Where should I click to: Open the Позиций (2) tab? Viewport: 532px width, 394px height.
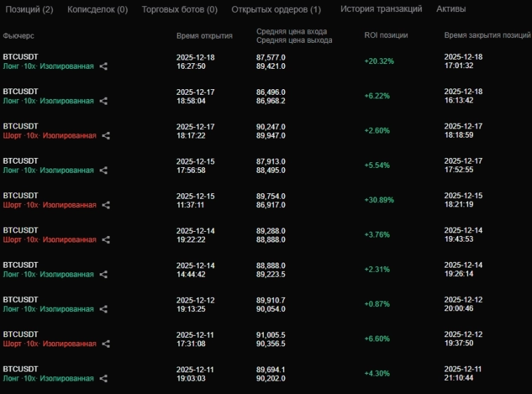pos(29,10)
